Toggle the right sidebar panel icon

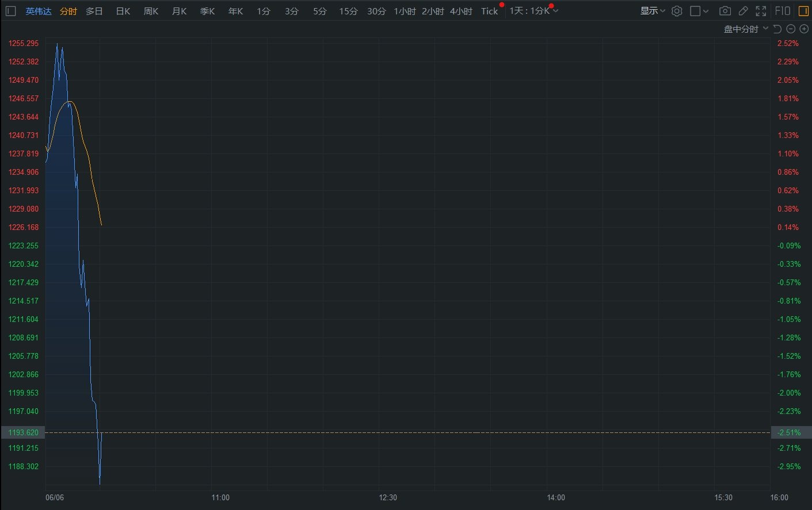803,11
